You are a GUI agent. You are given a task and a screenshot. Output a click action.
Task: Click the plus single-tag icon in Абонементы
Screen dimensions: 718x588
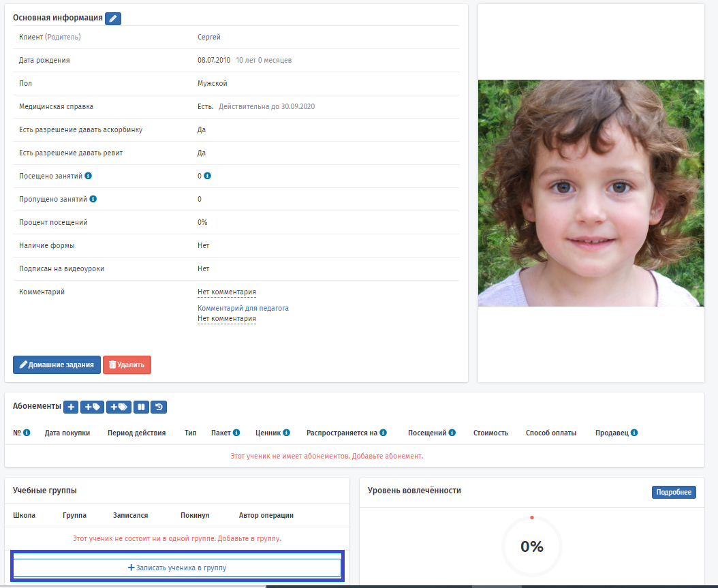click(92, 407)
